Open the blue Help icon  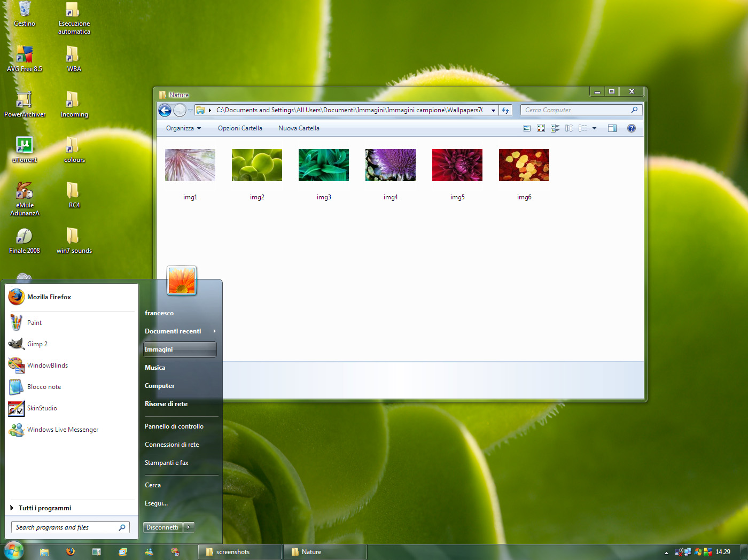coord(632,128)
